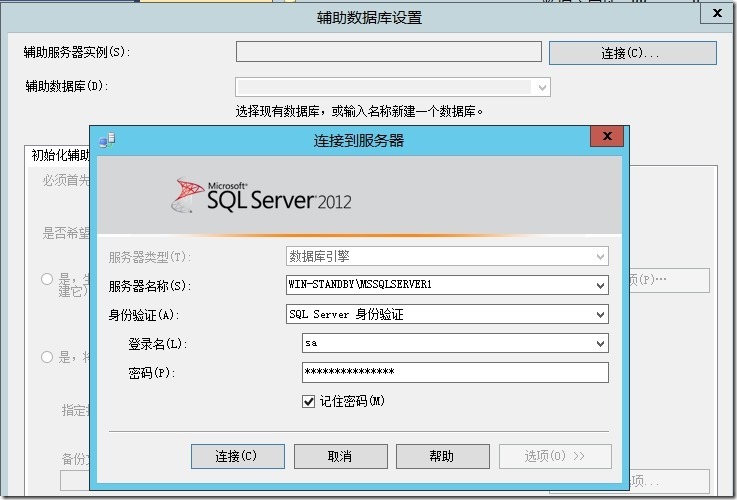Click the 取消 button
Viewport: 737px width, 500px height.
339,456
